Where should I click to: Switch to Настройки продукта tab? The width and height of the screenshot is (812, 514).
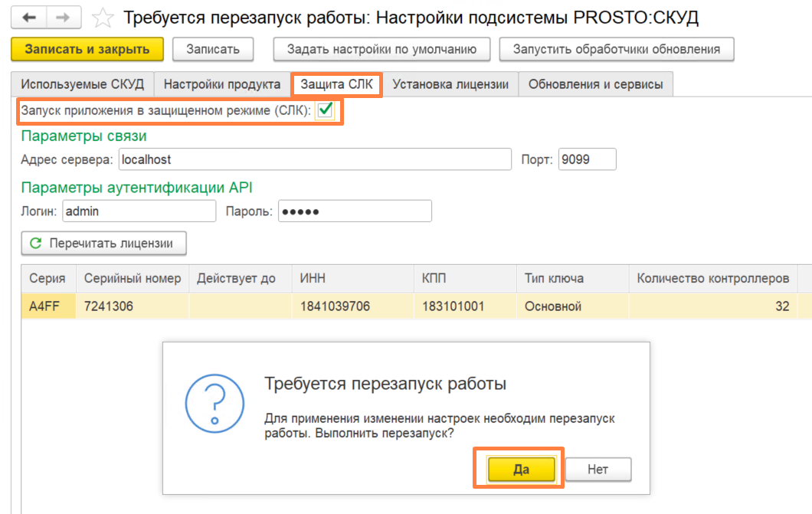(x=222, y=84)
